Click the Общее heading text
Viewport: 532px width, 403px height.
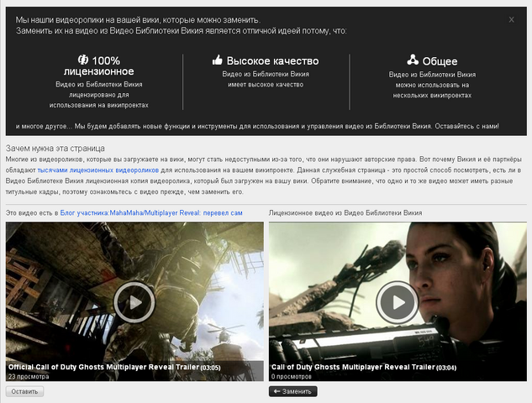tap(440, 61)
